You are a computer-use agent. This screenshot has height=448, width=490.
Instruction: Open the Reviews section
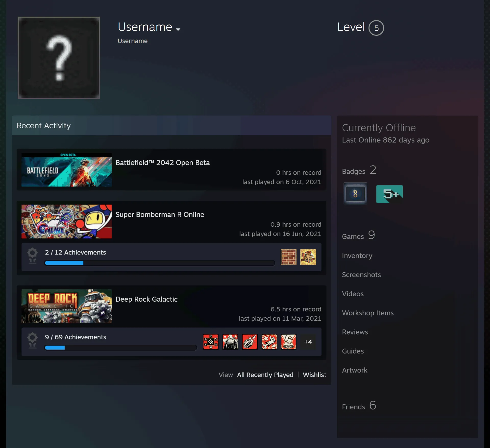[355, 332]
